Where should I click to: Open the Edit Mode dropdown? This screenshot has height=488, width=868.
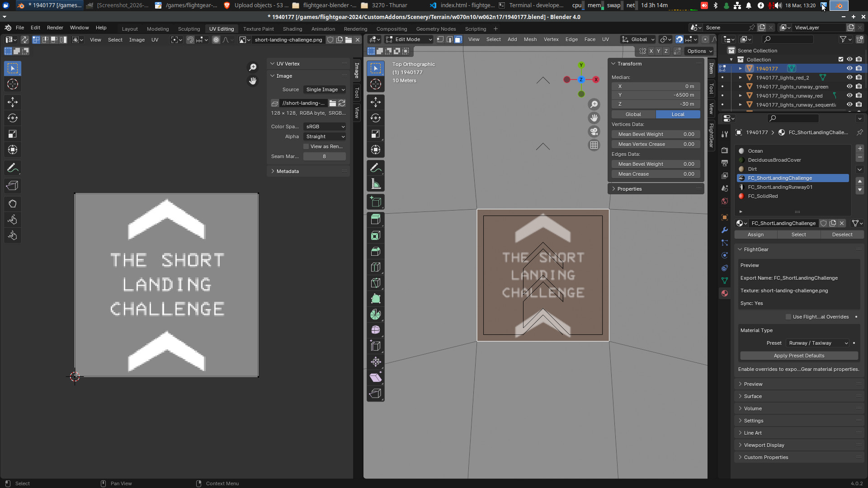tap(408, 39)
